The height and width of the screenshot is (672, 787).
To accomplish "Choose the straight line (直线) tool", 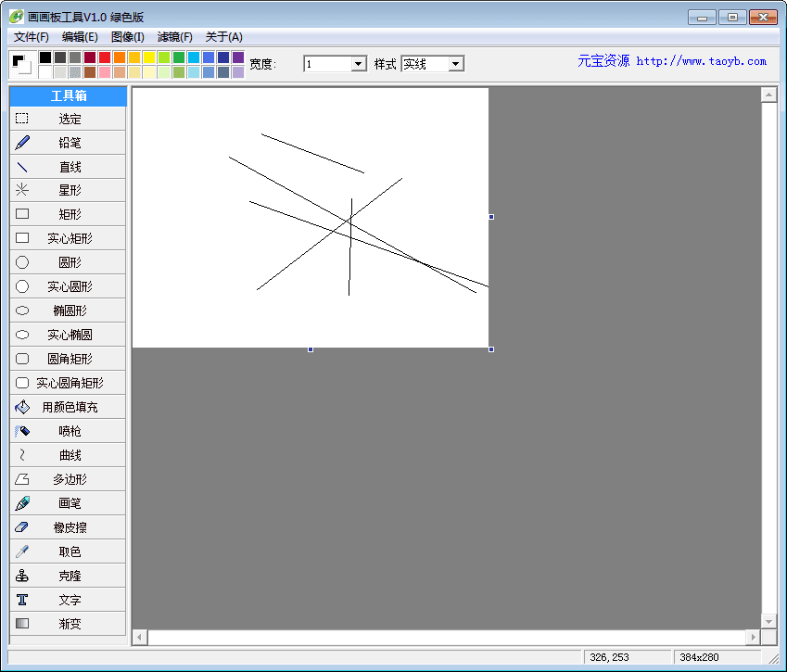I will point(68,167).
